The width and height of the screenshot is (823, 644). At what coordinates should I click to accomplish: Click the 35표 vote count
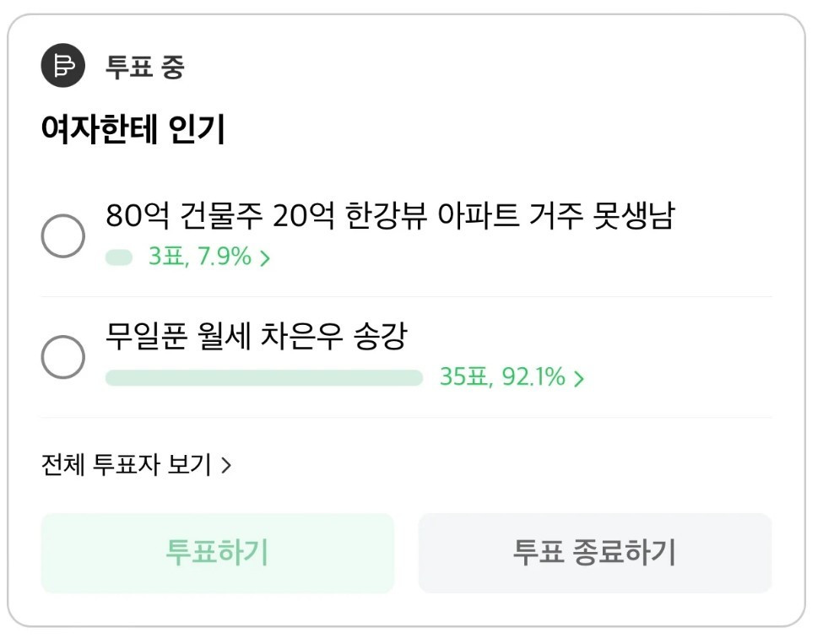coord(465,377)
